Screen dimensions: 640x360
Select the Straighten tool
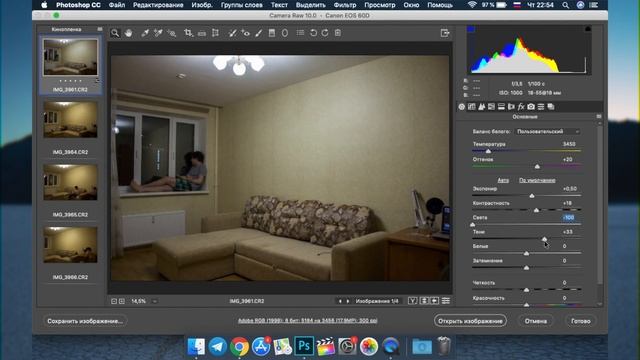pyautogui.click(x=202, y=33)
